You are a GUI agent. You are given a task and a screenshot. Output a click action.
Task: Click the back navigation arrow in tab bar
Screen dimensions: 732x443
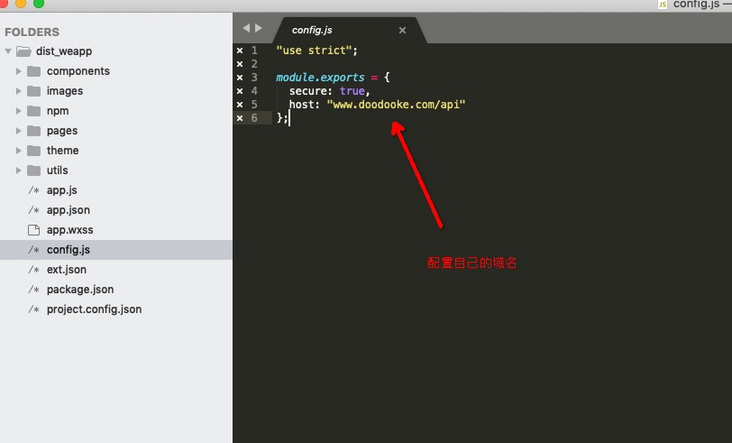246,28
